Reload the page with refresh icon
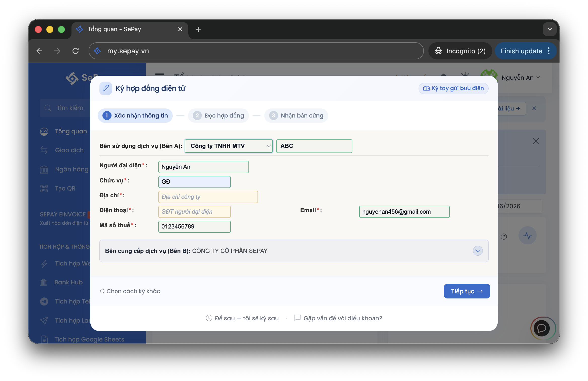Image resolution: width=588 pixels, height=381 pixels. 76,51
